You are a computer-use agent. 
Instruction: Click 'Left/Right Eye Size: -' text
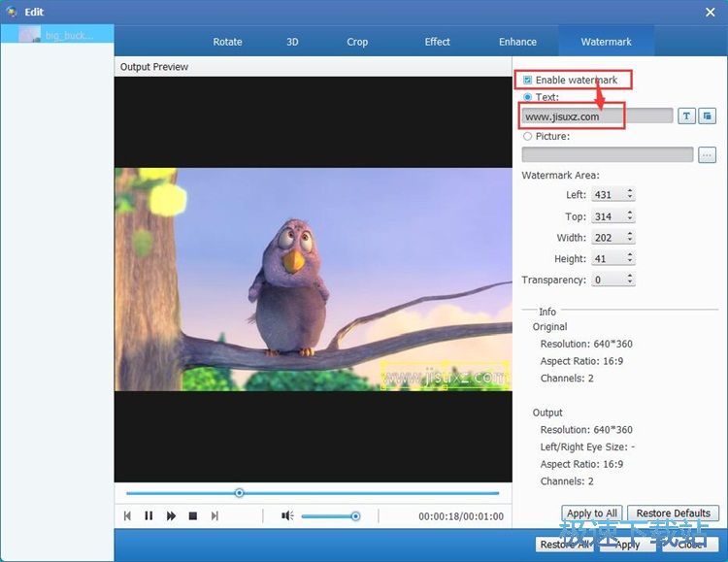587,446
